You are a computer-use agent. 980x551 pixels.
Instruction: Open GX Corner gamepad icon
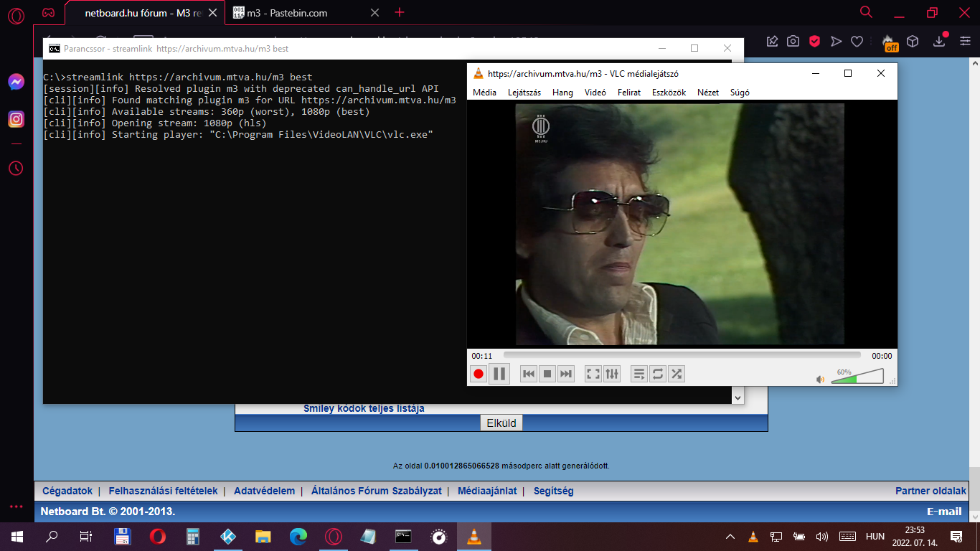click(48, 12)
